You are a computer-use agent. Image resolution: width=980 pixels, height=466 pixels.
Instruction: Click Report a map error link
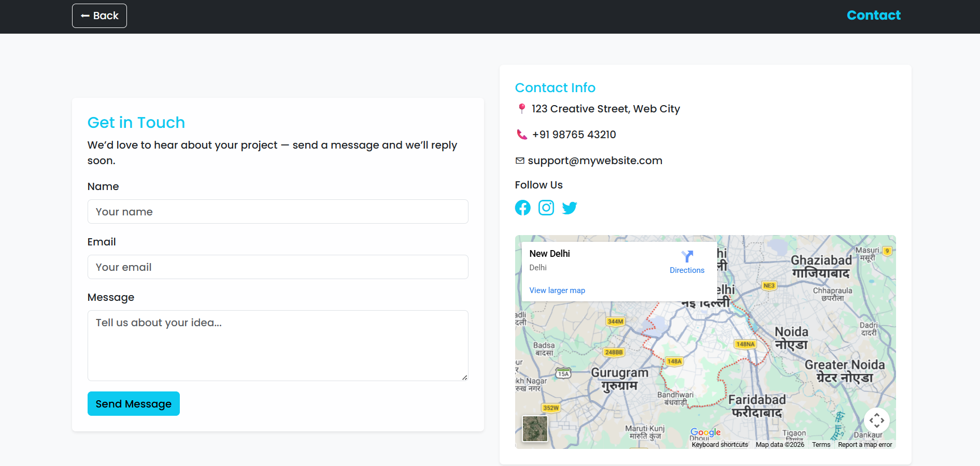(x=865, y=445)
